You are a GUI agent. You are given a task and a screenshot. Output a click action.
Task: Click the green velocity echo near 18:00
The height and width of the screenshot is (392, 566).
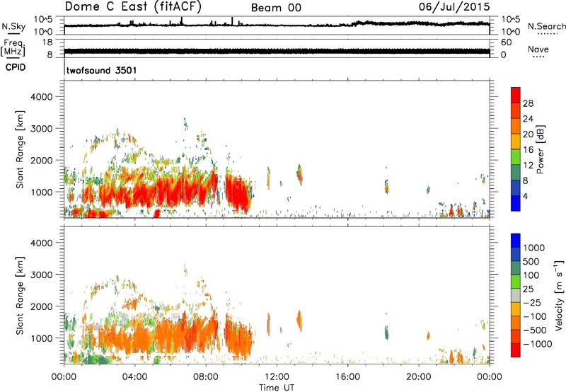386,333
